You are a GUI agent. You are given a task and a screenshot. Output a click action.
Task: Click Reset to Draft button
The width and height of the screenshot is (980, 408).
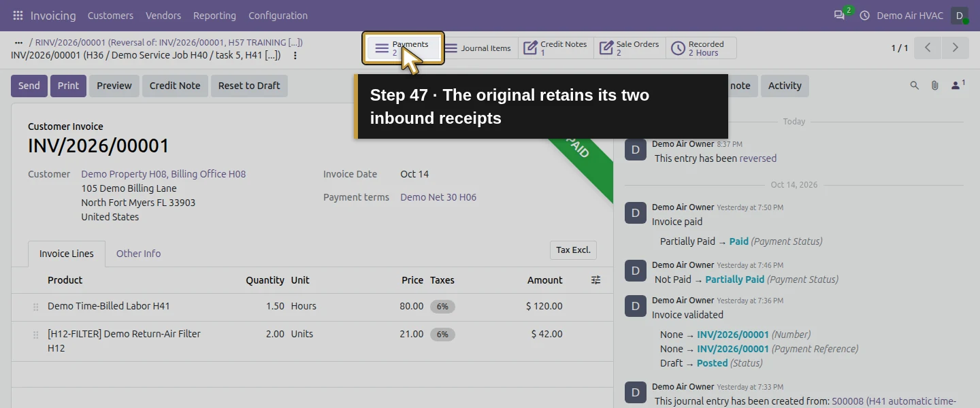(x=249, y=86)
